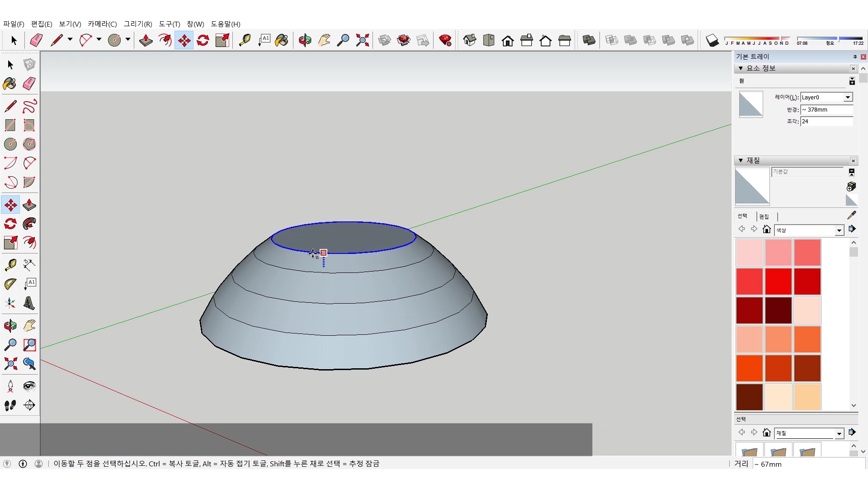Select the Push/Pull tool in left toolbar
This screenshot has width=868, height=488.
(x=29, y=205)
